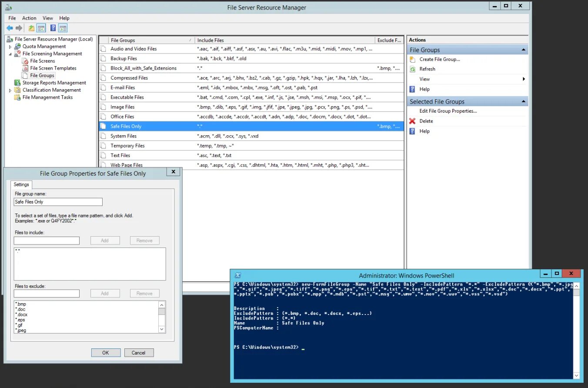This screenshot has height=388, width=588.
Task: Click OK in File Group Properties dialog
Action: tap(106, 353)
